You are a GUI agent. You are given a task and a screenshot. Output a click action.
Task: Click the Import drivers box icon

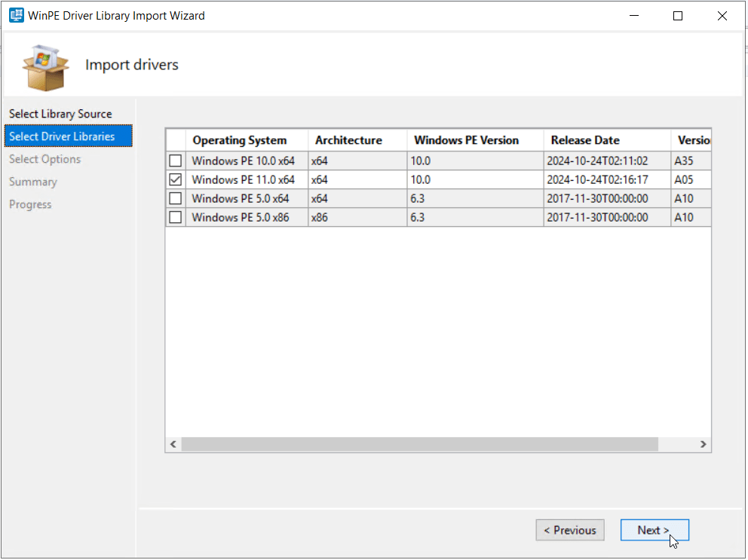click(45, 66)
